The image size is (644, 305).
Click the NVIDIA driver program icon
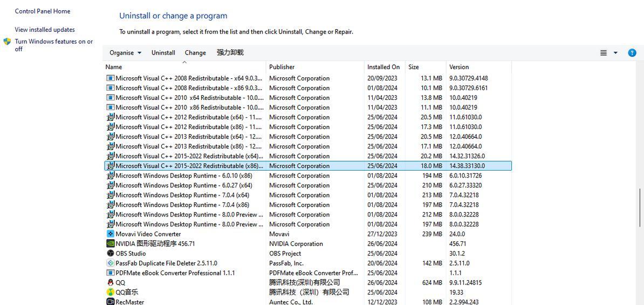coord(111,243)
